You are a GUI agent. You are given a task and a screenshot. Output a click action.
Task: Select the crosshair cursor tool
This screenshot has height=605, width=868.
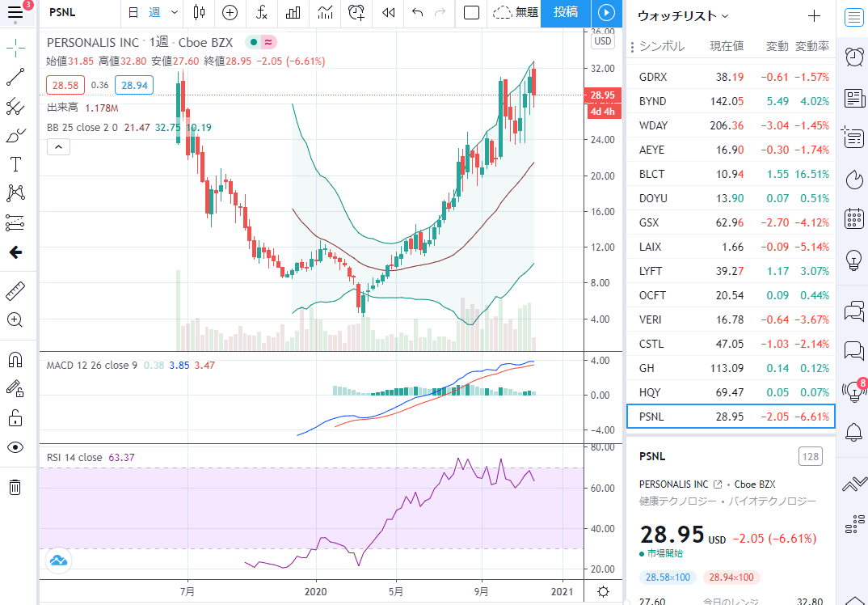point(15,49)
